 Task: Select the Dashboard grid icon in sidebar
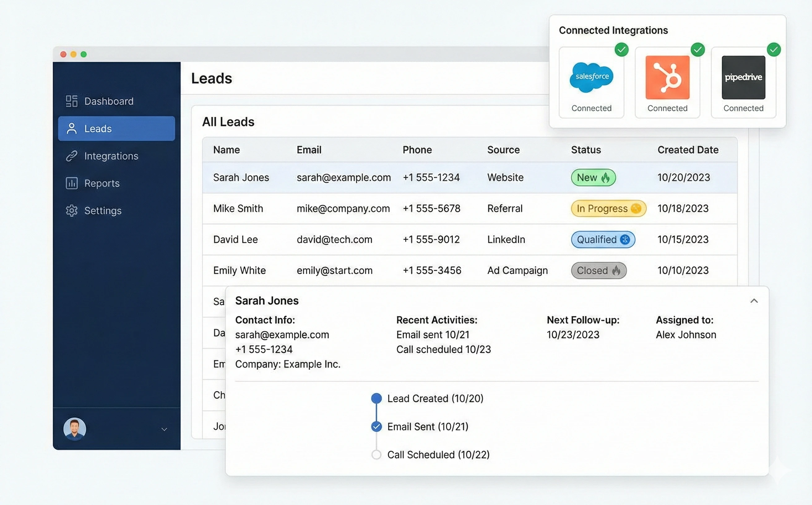click(71, 101)
